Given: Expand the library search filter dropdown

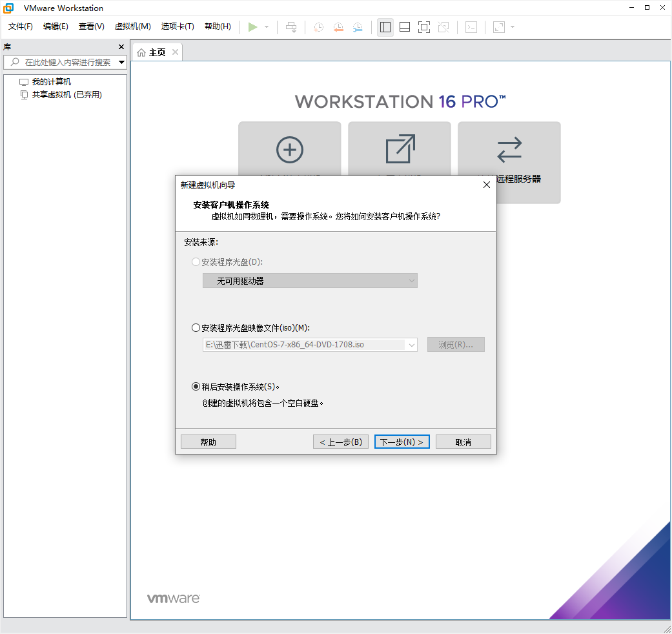Looking at the screenshot, I should (x=121, y=62).
